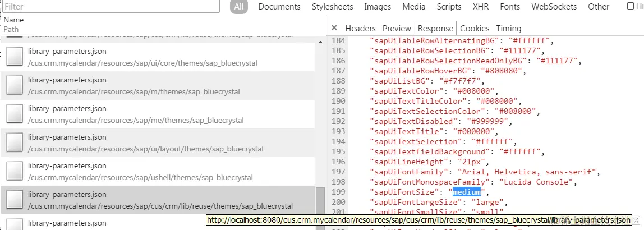Click "sapUiTextSelectionColor" key on line 191
Image resolution: width=644 pixels, height=230 pixels.
pos(427,111)
